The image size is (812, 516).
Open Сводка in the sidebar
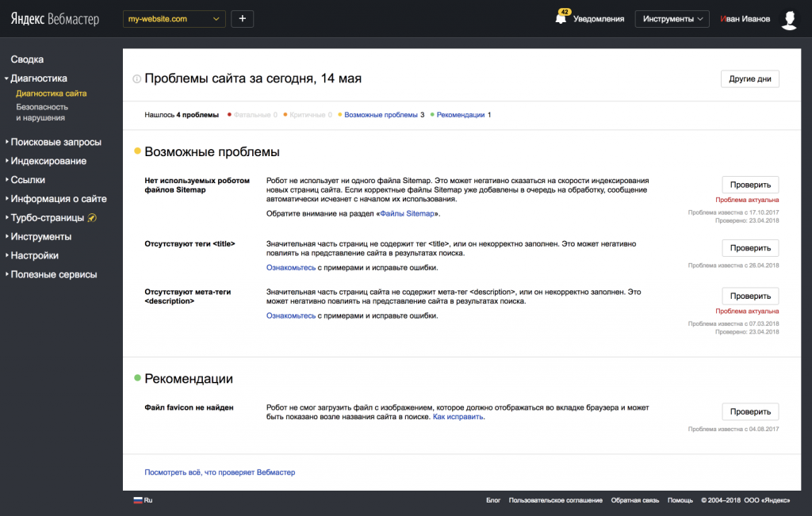point(27,59)
